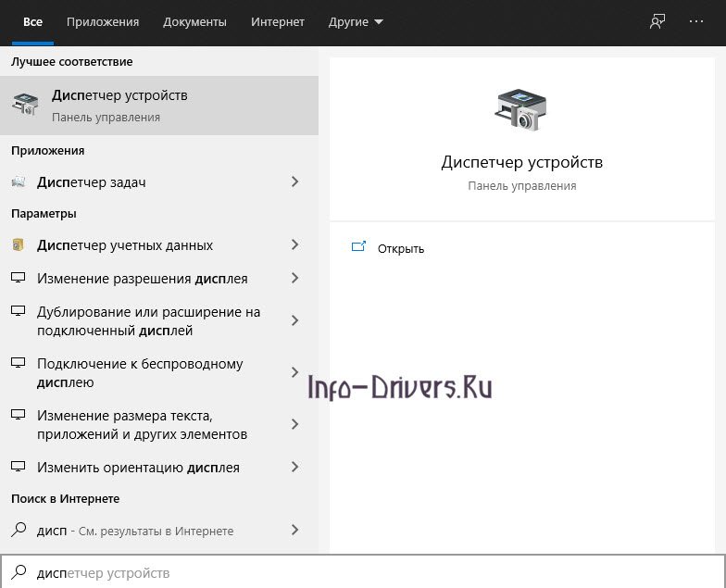This screenshot has height=588, width=726.
Task: Click the search magnifier icon beside 'дисп' web result
Action: (x=19, y=531)
